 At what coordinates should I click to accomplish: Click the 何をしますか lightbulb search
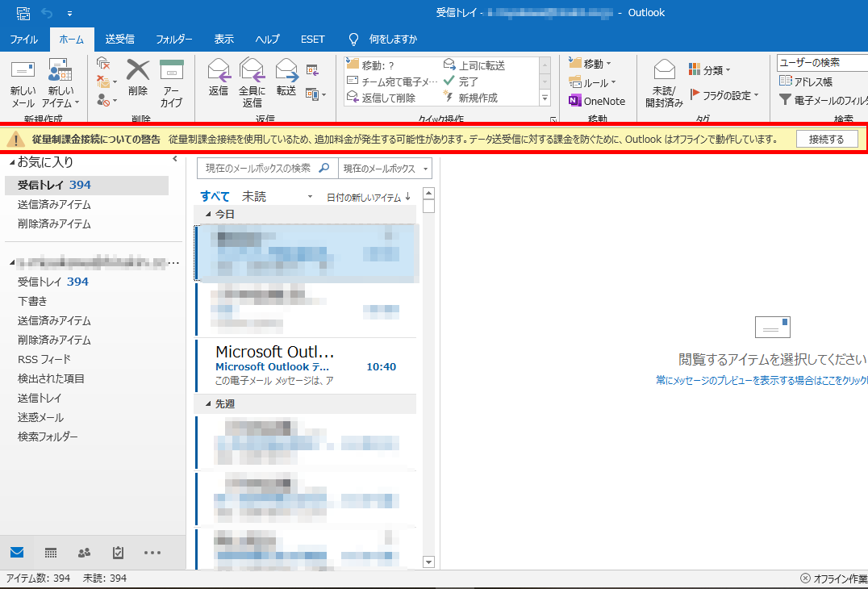click(382, 40)
